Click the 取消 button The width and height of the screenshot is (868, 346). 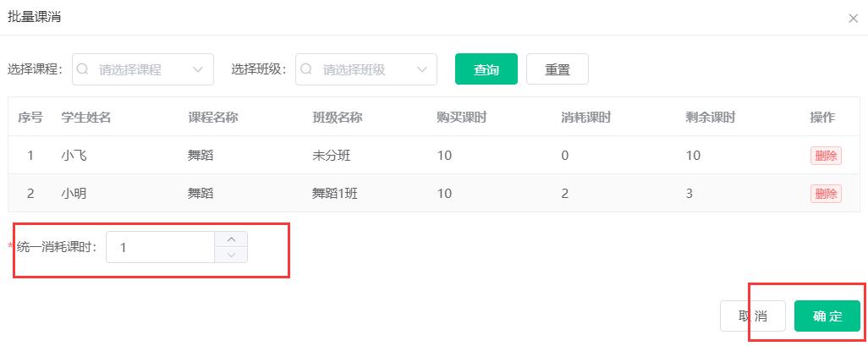pyautogui.click(x=753, y=316)
